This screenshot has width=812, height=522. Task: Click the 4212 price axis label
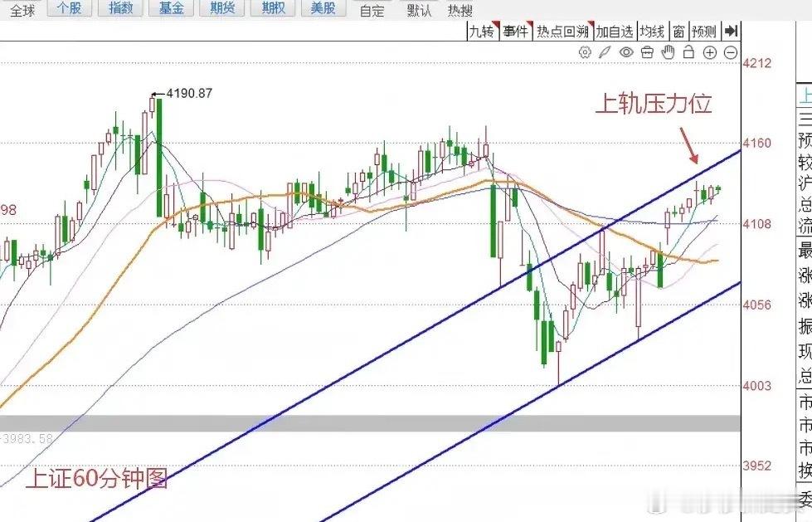click(756, 63)
